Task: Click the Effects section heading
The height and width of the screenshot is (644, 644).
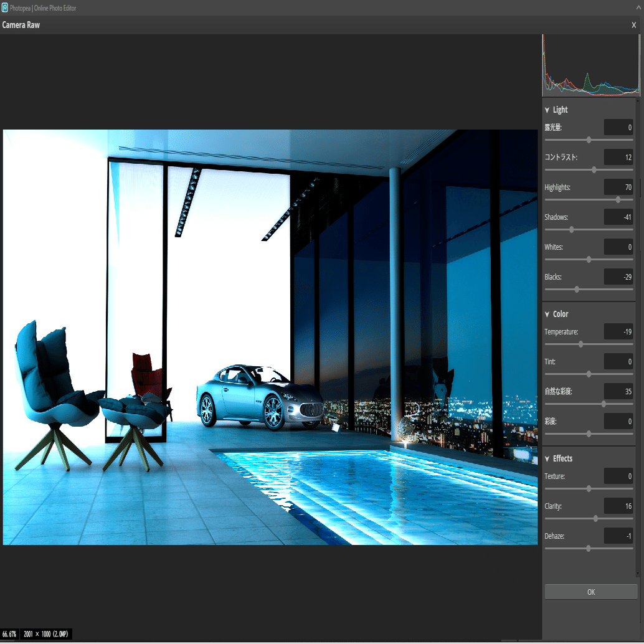Action: click(562, 458)
